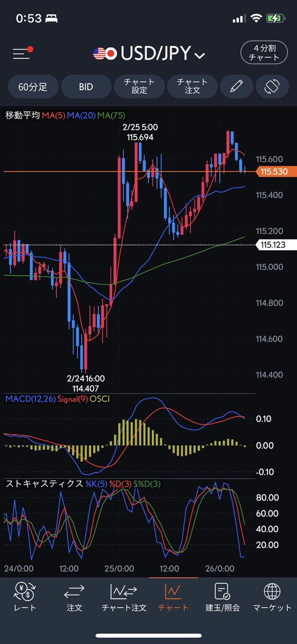The width and height of the screenshot is (297, 644).
Task: Tap the cellular signal strength icon
Action: pos(239,19)
